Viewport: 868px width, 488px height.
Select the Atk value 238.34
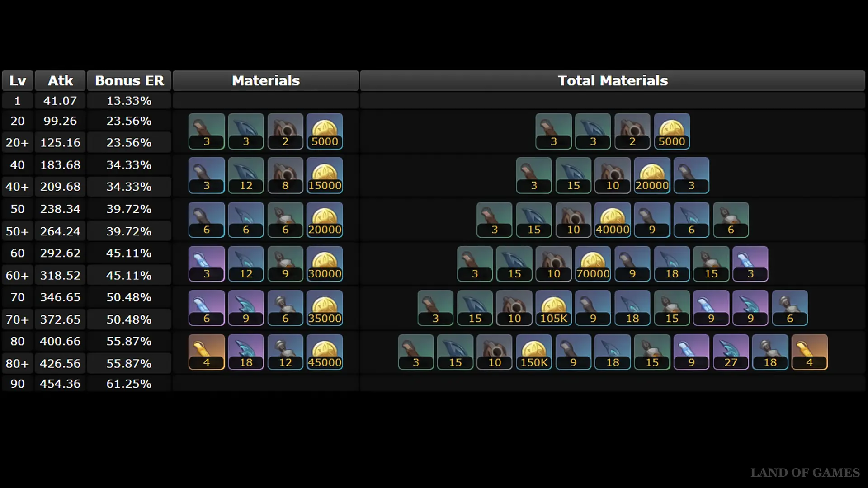[60, 209]
